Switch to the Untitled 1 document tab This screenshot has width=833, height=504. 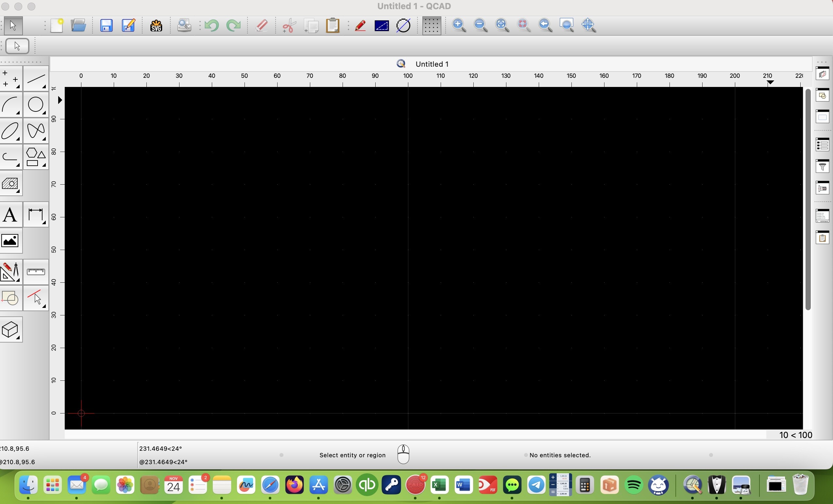[432, 64]
